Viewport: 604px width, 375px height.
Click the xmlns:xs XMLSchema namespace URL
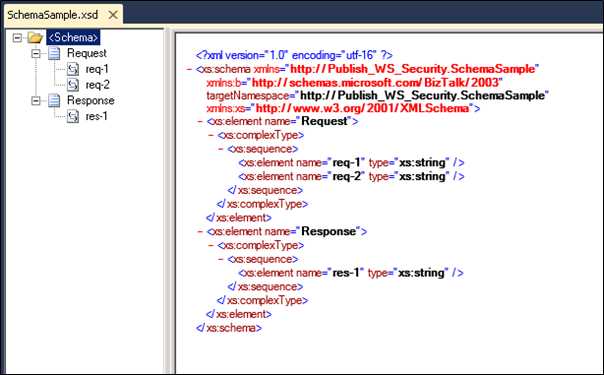click(362, 108)
